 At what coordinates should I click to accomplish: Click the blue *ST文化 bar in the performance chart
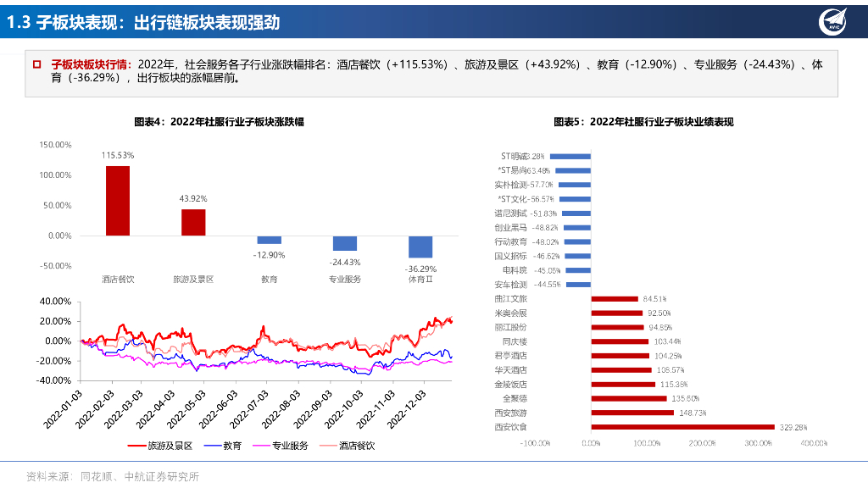tap(576, 199)
